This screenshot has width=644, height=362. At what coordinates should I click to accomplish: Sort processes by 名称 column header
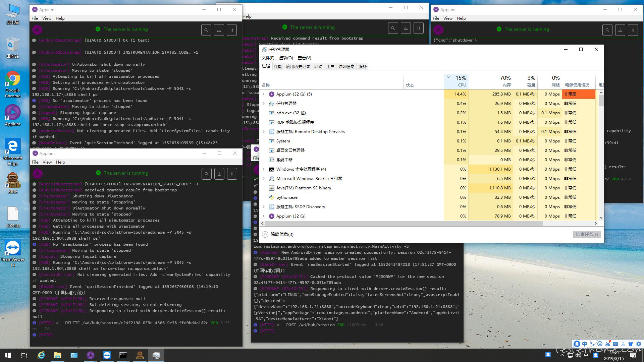[332, 81]
